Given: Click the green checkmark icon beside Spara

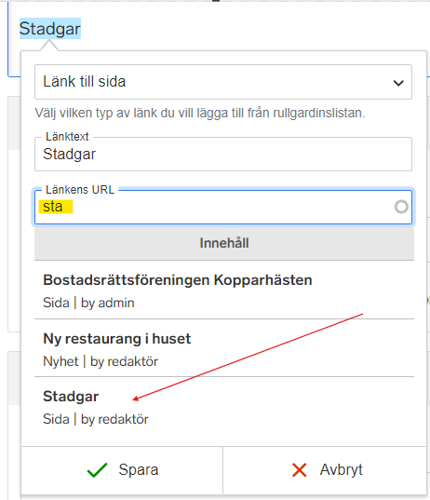Looking at the screenshot, I should pyautogui.click(x=97, y=470).
